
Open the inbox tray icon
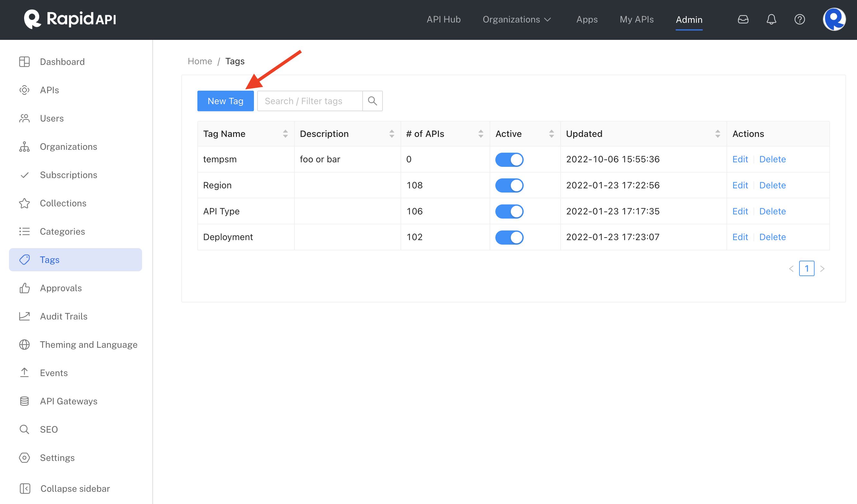pos(743,19)
